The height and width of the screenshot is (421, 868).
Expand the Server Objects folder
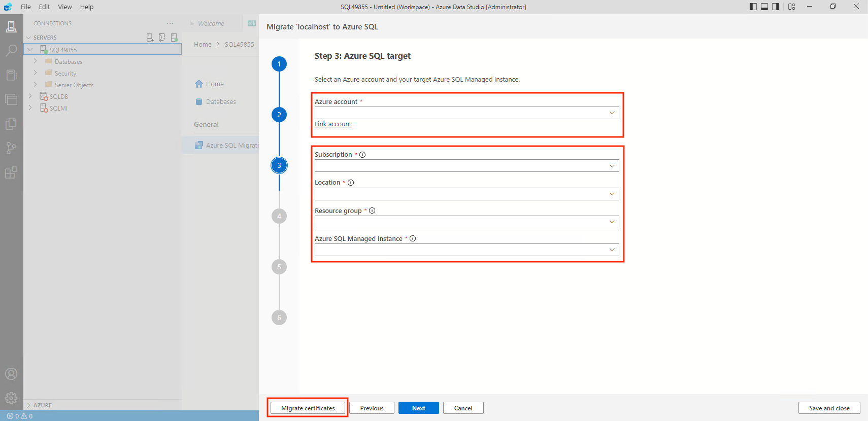[x=35, y=84]
